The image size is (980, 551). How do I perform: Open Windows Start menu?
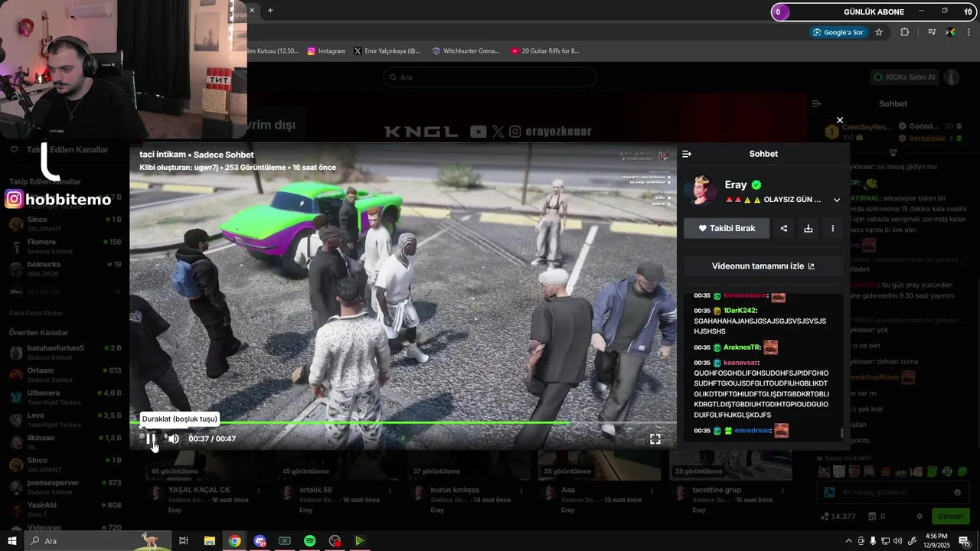[12, 541]
